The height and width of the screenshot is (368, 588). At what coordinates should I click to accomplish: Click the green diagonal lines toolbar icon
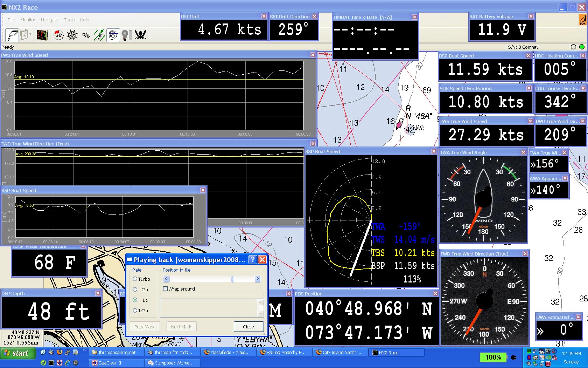click(x=99, y=35)
